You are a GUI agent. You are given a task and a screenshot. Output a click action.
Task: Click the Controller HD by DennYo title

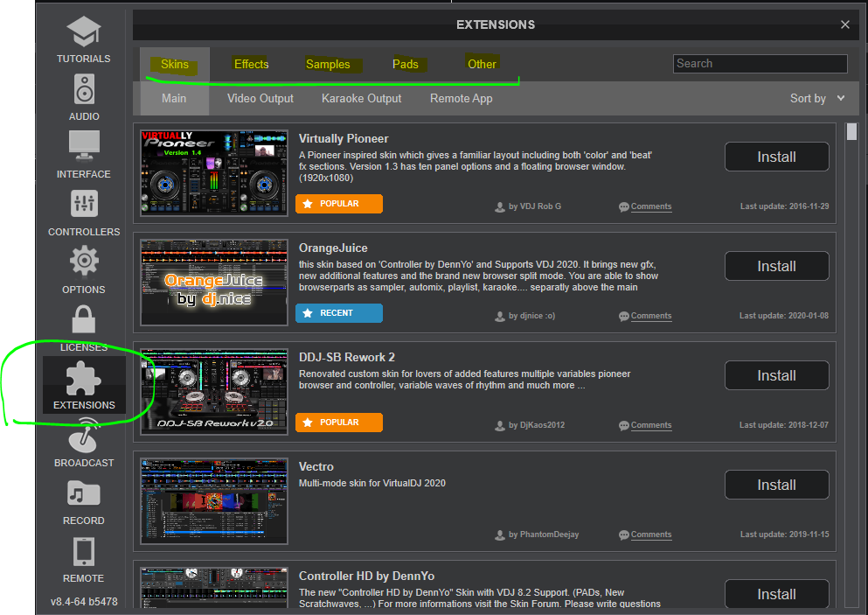[366, 577]
